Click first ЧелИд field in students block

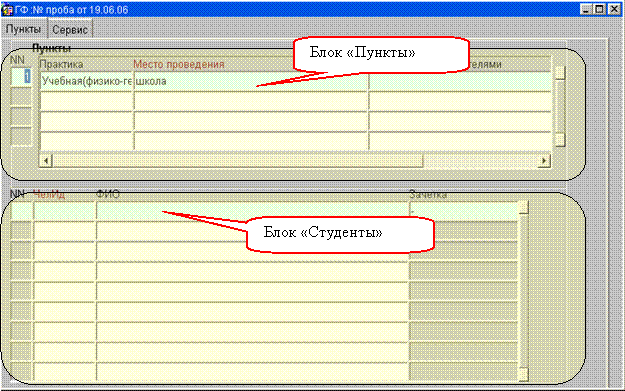click(x=65, y=211)
